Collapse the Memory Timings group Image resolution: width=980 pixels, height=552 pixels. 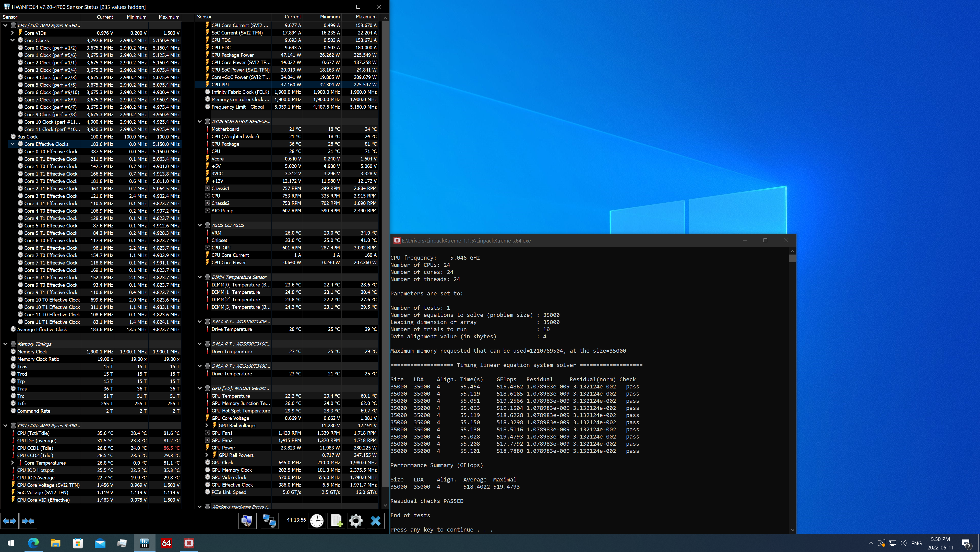[5, 344]
